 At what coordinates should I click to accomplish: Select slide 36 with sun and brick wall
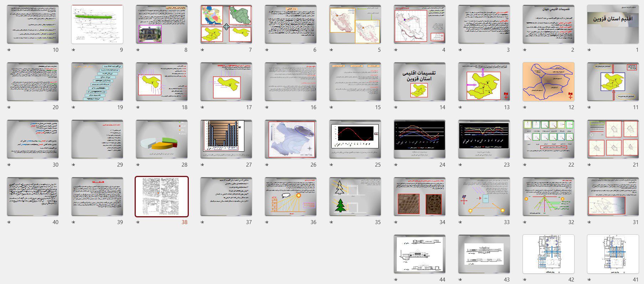(x=290, y=197)
